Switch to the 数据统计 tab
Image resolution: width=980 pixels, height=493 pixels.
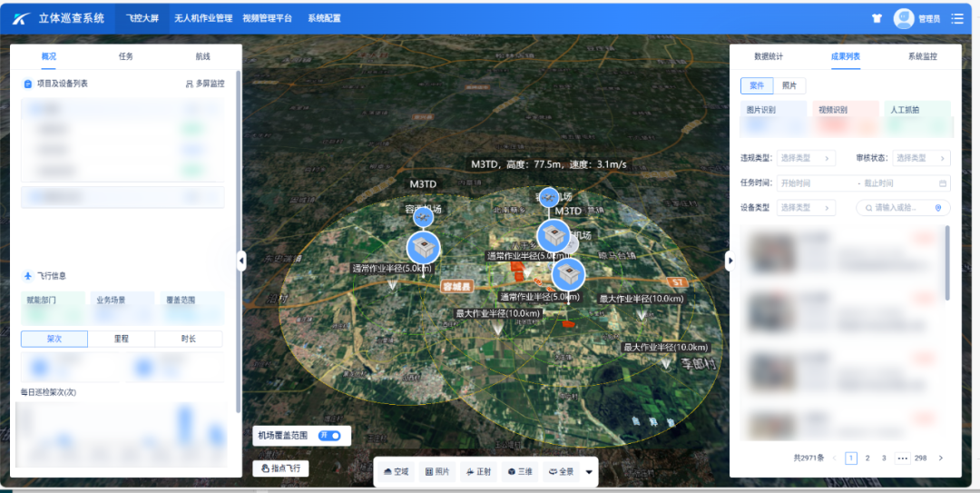(x=769, y=56)
